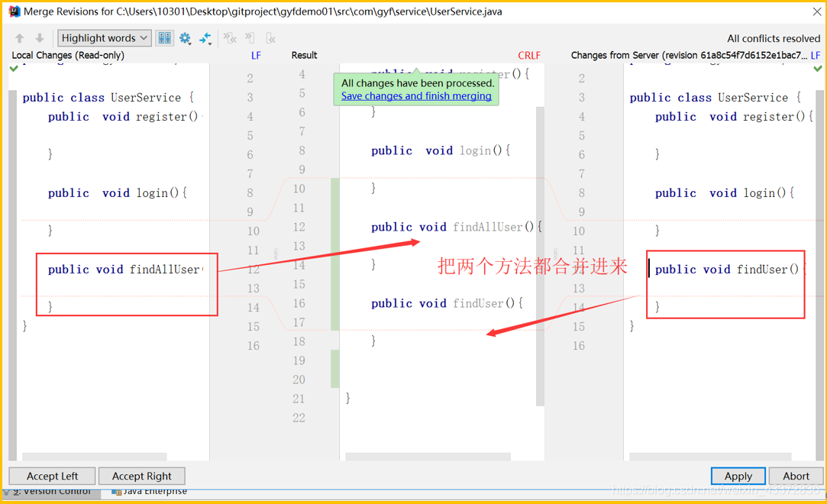Viewport: 827px width, 504px height.
Task: Click login method line in left pane
Action: tap(118, 193)
